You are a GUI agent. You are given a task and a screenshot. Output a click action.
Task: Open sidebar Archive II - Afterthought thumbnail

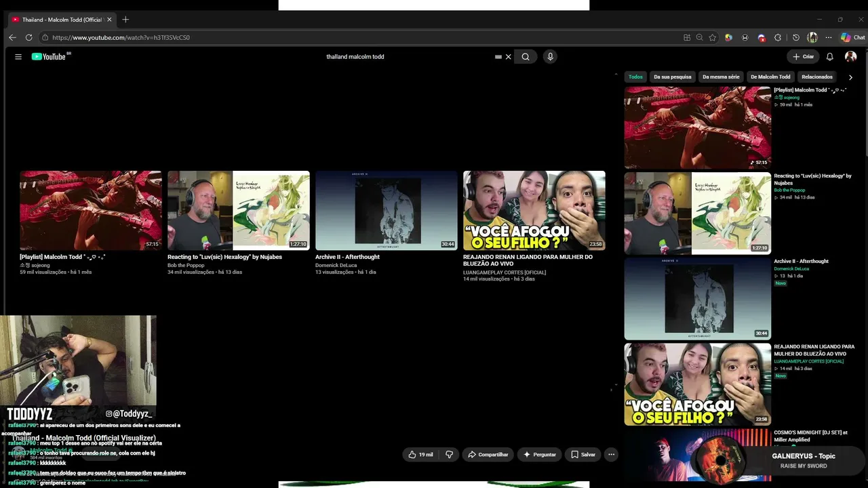point(698,298)
